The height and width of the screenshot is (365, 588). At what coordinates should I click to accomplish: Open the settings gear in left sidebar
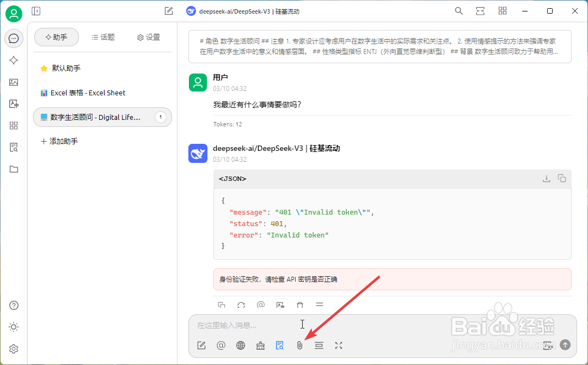[x=14, y=349]
